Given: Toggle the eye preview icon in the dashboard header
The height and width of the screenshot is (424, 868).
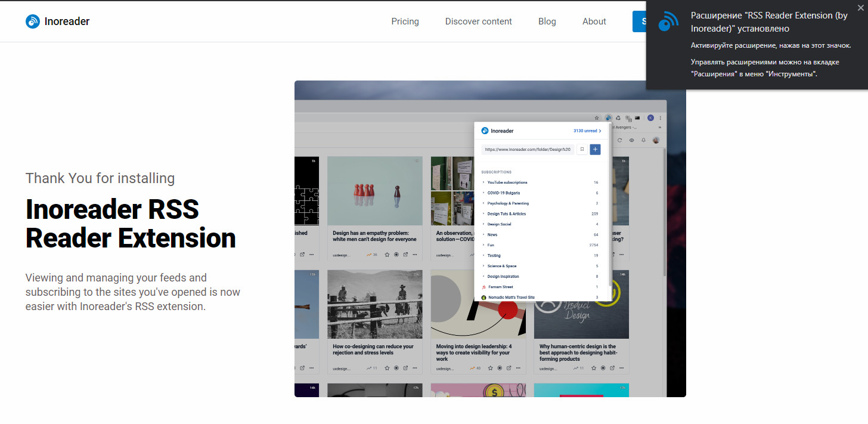Looking at the screenshot, I should 631,140.
